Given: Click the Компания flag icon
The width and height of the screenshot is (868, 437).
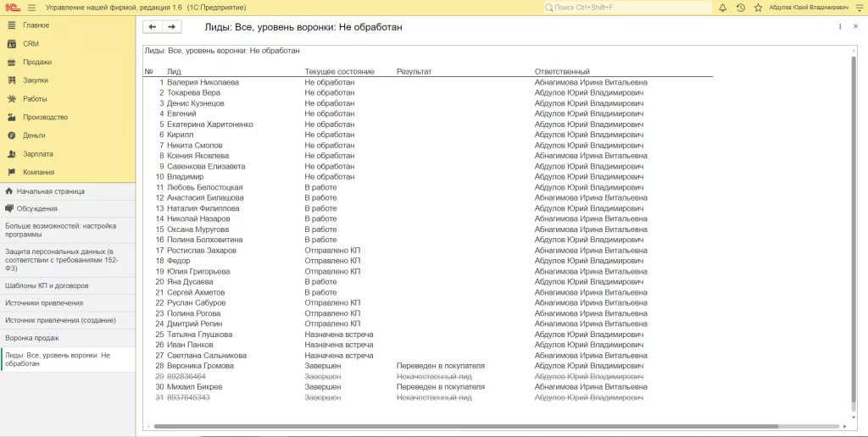Looking at the screenshot, I should pyautogui.click(x=12, y=172).
